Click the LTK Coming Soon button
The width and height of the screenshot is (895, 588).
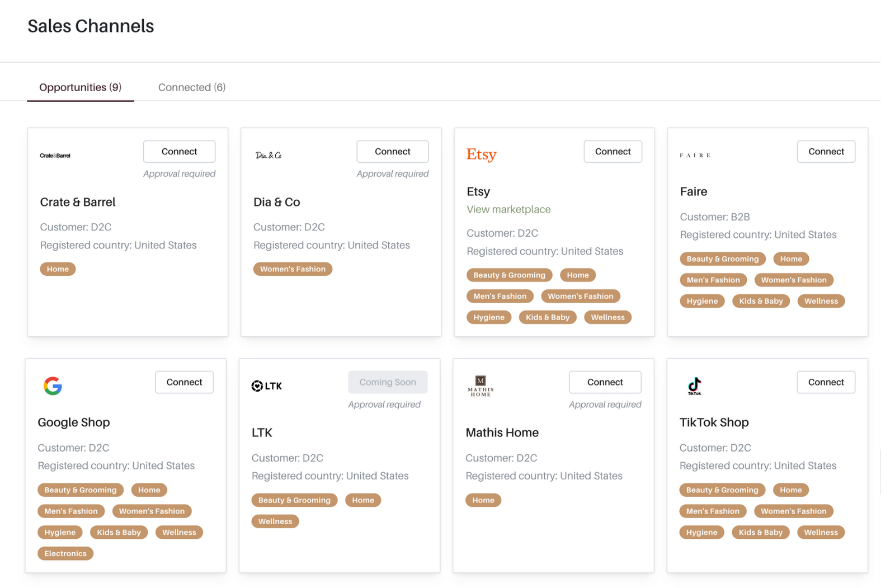[x=387, y=382]
